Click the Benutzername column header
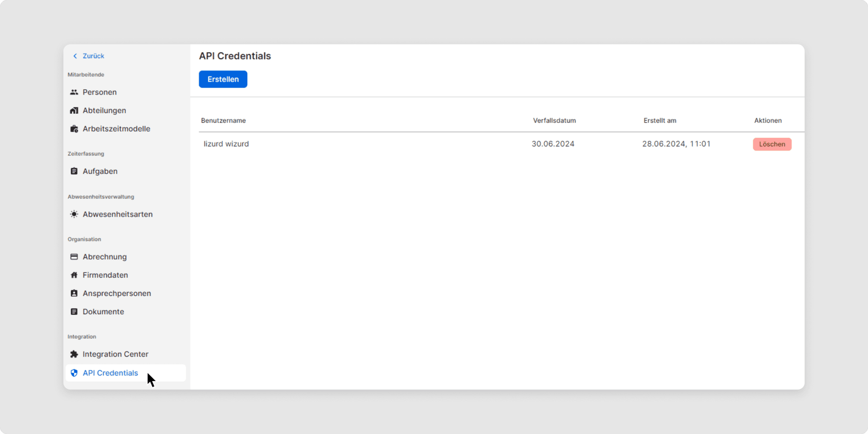868x434 pixels. tap(223, 121)
